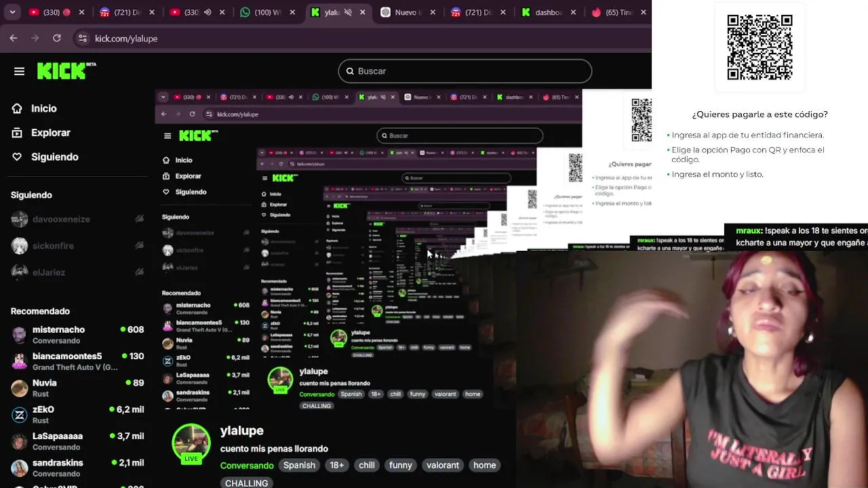Click davooxeneize offline icon
This screenshot has height=488, width=868.
coord(139,219)
